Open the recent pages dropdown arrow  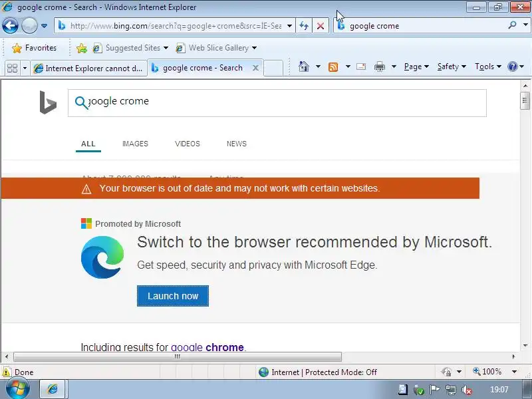coord(44,26)
